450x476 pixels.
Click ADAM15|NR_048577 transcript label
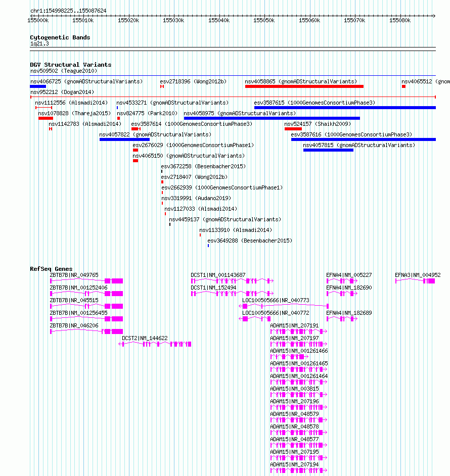click(x=294, y=440)
